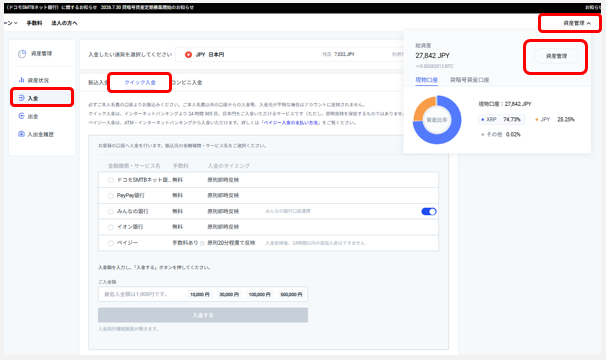
Task: Select the PayPay銀行 radio button
Action: 111,196
